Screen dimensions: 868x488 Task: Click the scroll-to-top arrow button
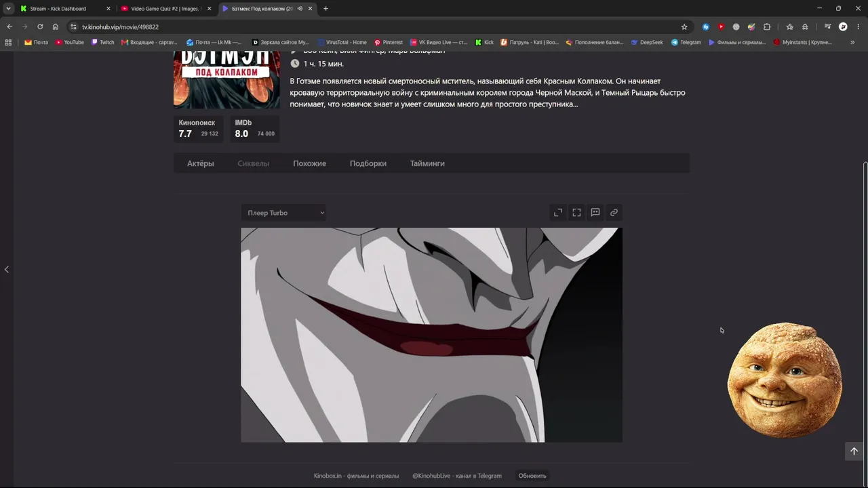854,451
